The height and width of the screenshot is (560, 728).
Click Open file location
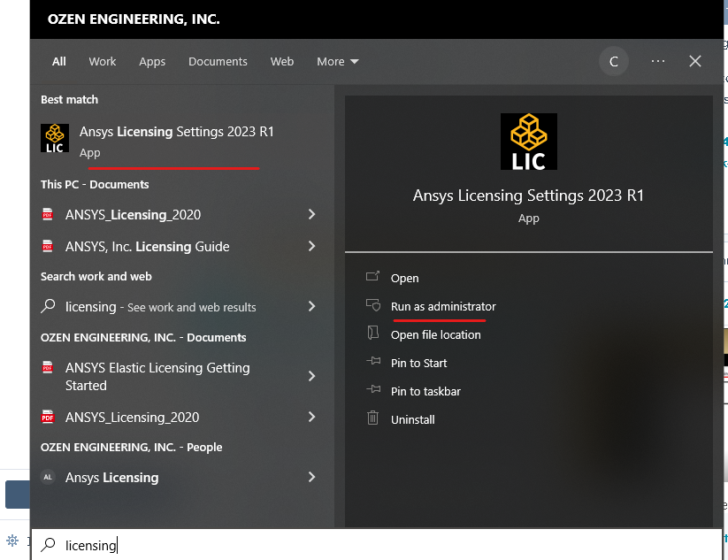[x=434, y=334]
